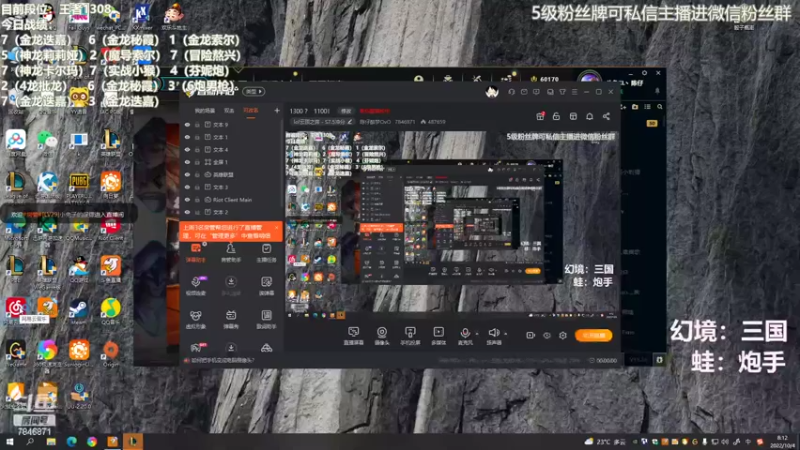Open File Explorer from taskbar

click(51, 441)
